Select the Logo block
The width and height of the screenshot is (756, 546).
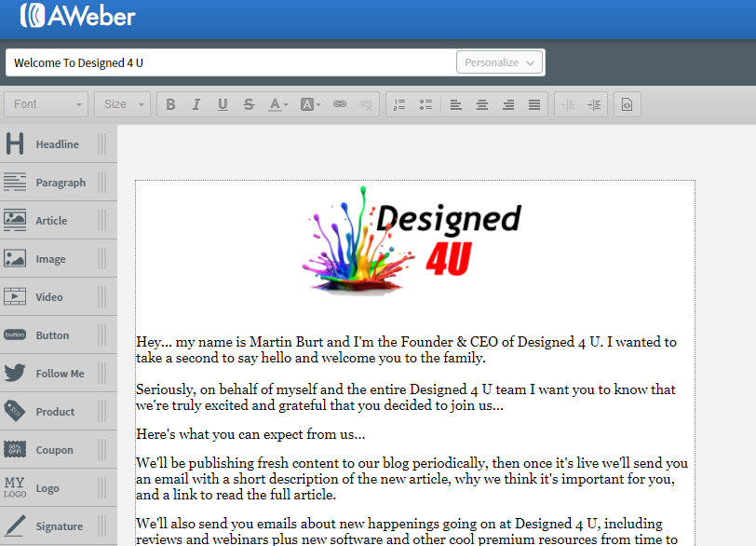tap(58, 487)
